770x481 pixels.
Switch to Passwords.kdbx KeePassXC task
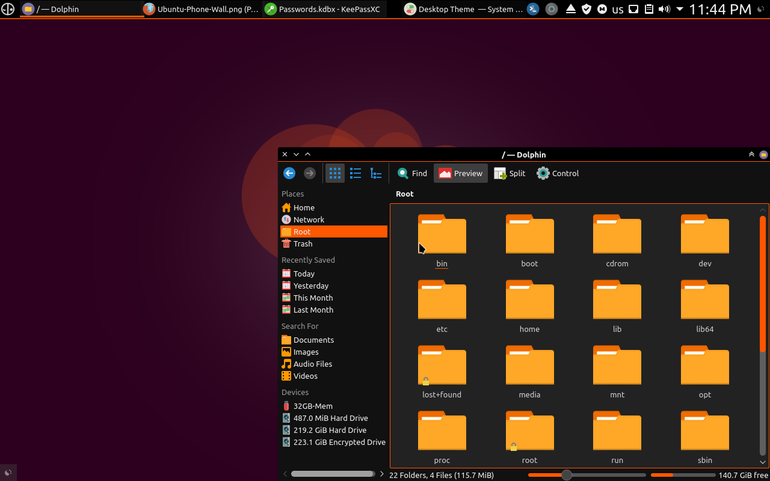point(325,9)
